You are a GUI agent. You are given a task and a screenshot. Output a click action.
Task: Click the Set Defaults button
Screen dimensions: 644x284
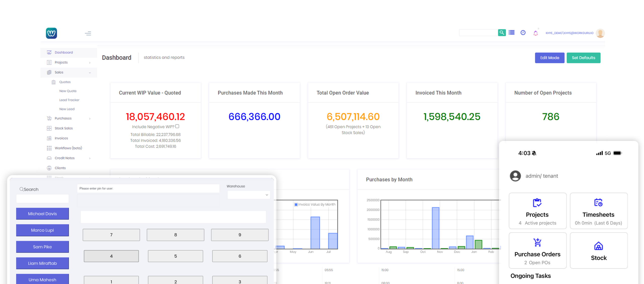[583, 58]
